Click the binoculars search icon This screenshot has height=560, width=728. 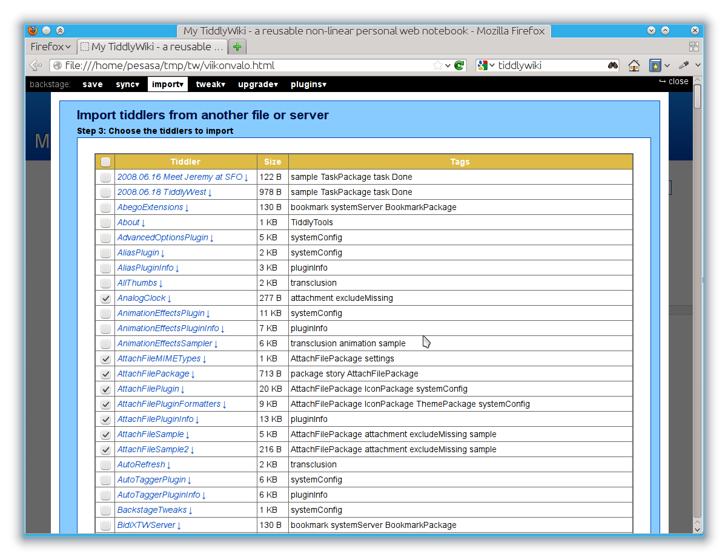point(612,65)
